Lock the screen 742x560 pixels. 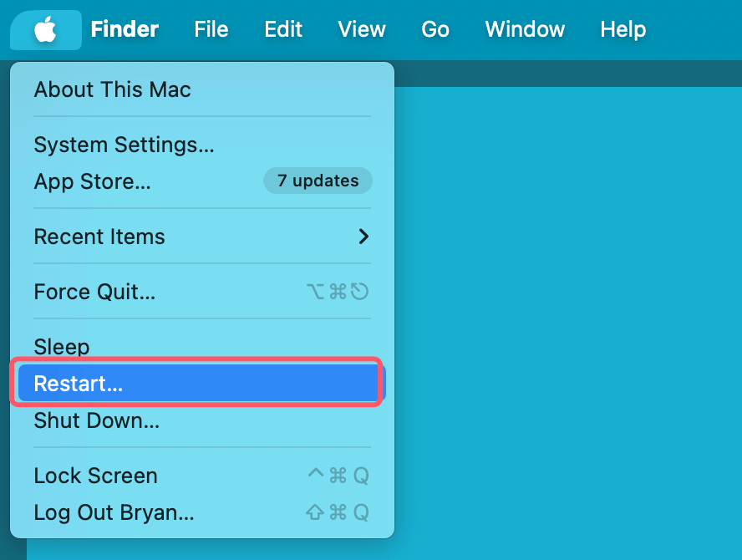95,475
